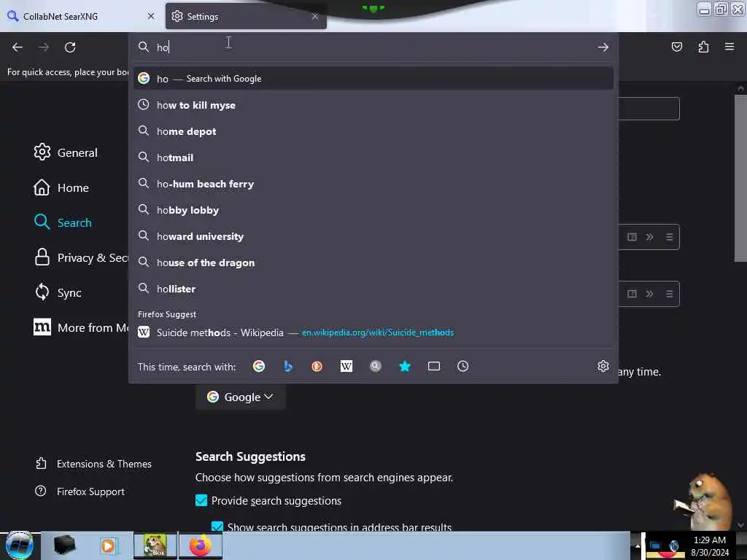
Task: Show hidden tray icons arrow
Action: tap(638, 545)
